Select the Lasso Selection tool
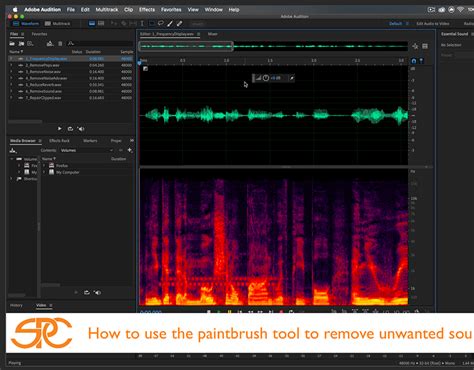474x370 pixels. point(161,23)
